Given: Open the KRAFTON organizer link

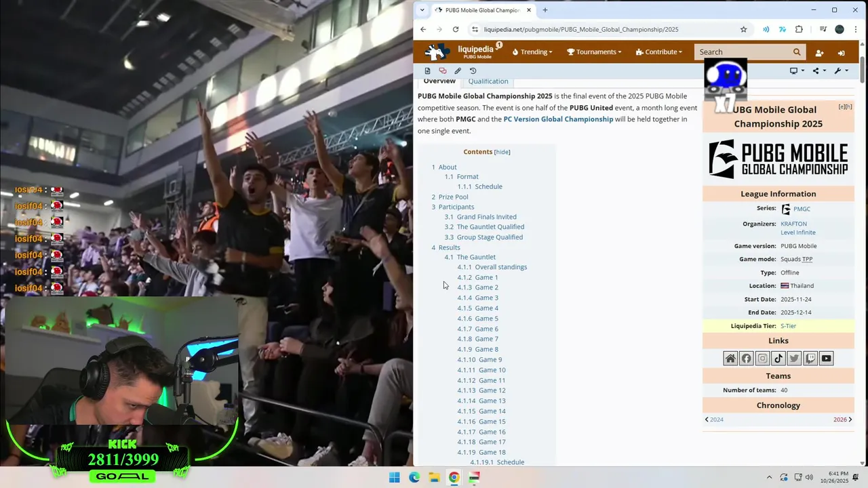Looking at the screenshot, I should (x=793, y=224).
